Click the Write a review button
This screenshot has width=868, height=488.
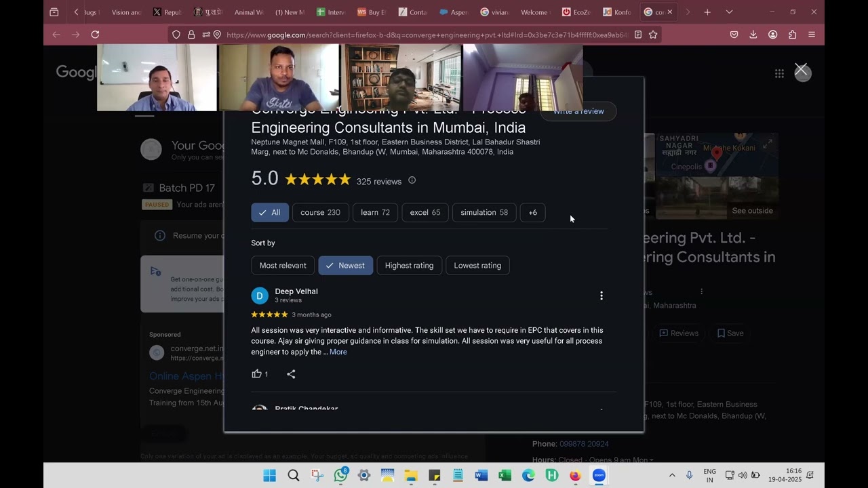[578, 111]
